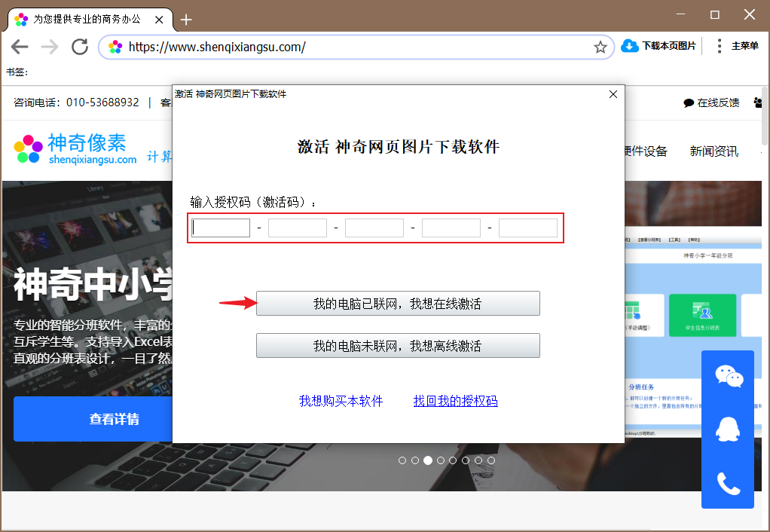770x532 pixels.
Task: Go back with the browser back arrow
Action: click(20, 47)
